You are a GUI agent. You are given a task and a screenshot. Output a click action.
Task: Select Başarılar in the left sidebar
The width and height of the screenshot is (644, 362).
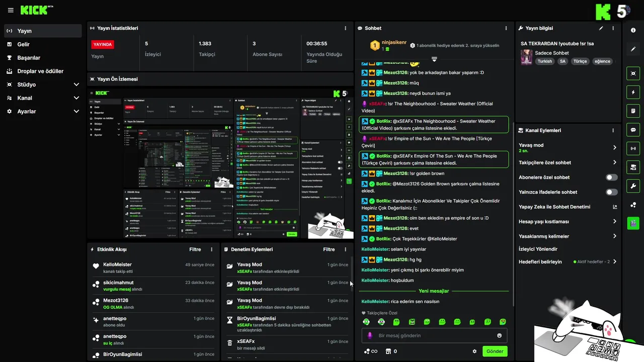[x=43, y=58]
